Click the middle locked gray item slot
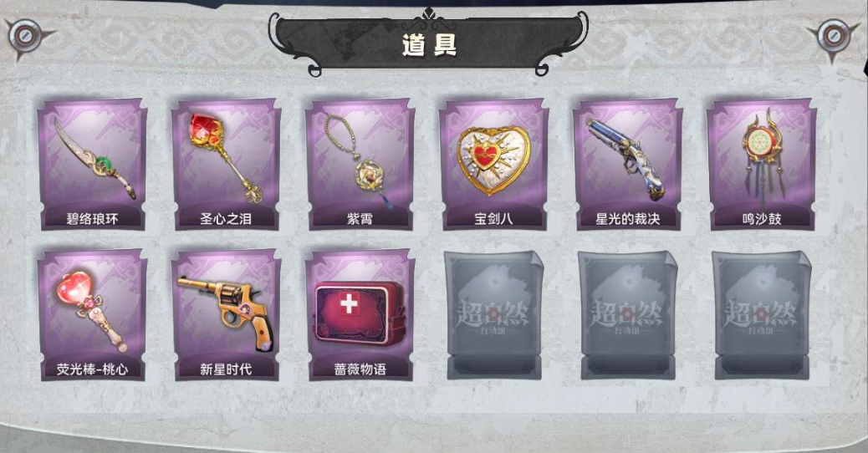 point(628,315)
